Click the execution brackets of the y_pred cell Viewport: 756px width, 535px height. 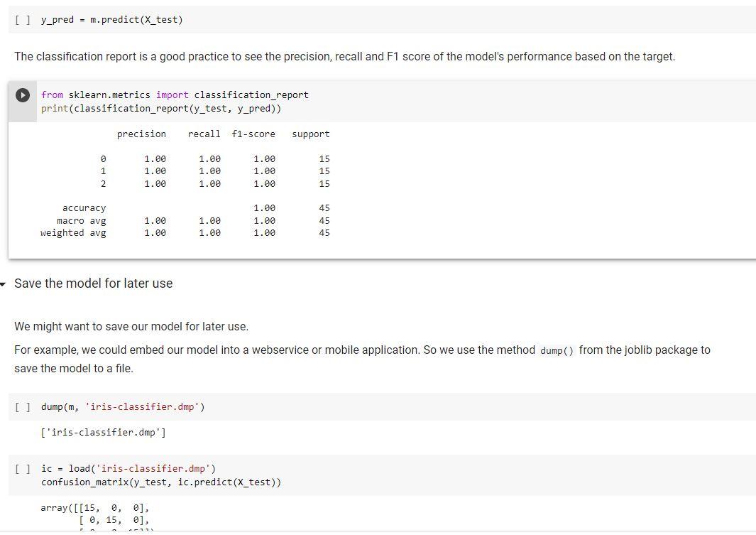pos(21,19)
